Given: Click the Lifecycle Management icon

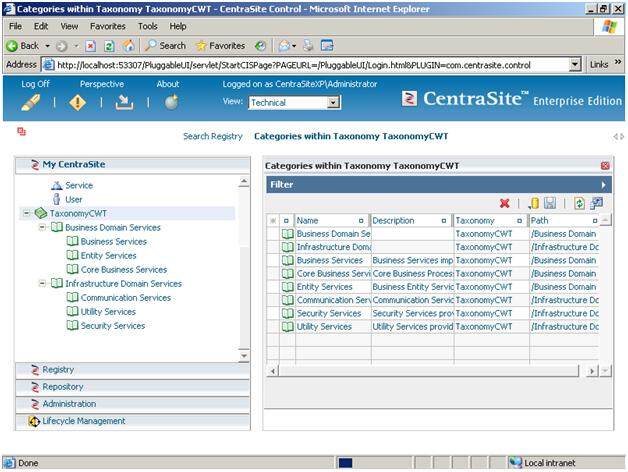Looking at the screenshot, I should (x=34, y=421).
